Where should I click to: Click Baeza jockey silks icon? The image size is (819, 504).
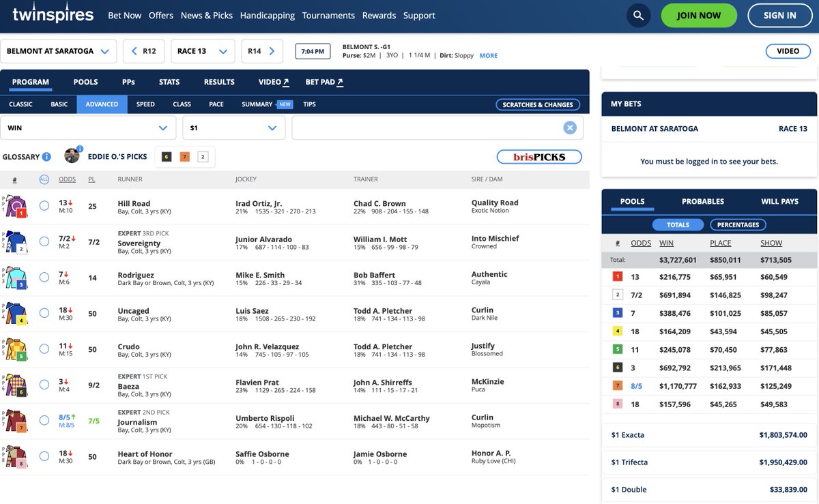[x=15, y=385]
